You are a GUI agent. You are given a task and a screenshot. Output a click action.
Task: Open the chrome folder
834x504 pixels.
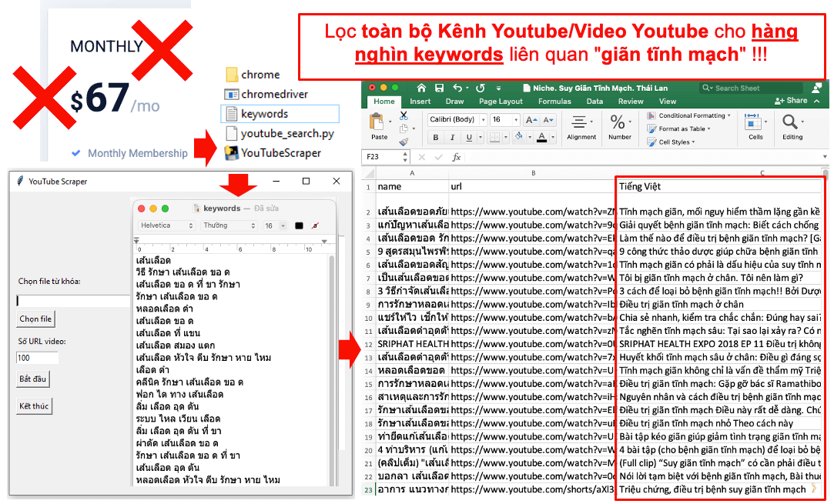click(x=252, y=75)
